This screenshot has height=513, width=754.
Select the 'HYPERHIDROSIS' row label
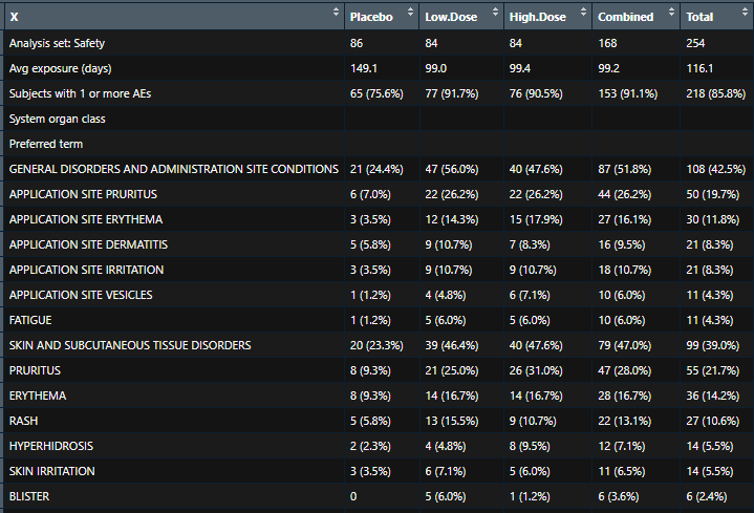click(52, 445)
